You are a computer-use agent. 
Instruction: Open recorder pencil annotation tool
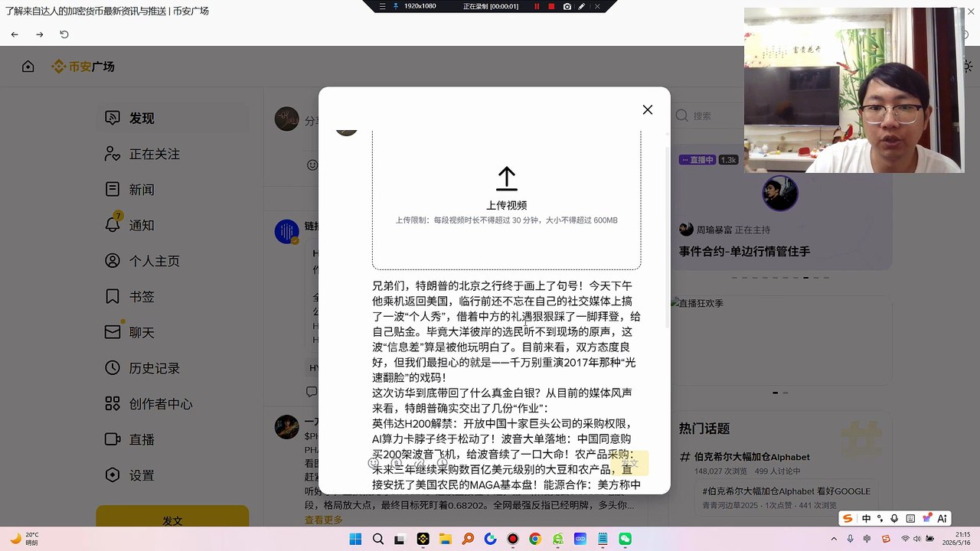pos(582,6)
